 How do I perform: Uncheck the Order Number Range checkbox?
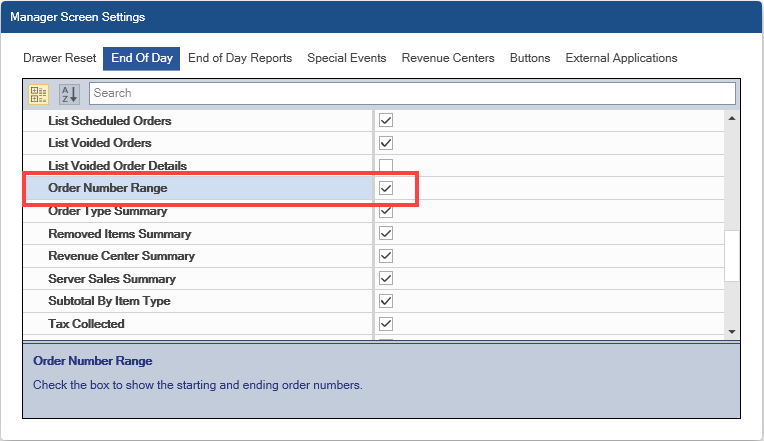point(386,188)
